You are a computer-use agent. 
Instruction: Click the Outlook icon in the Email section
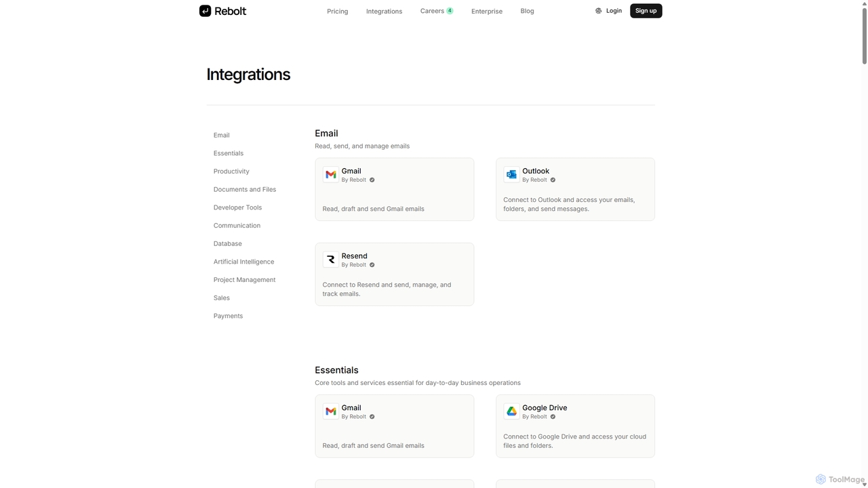click(511, 175)
